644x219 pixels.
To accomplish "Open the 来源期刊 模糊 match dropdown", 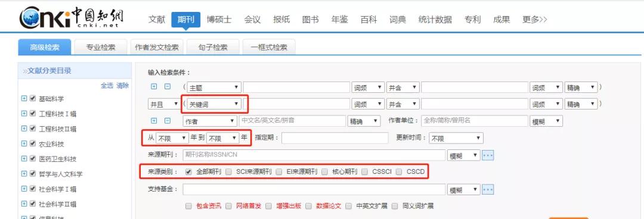I will (x=464, y=155).
